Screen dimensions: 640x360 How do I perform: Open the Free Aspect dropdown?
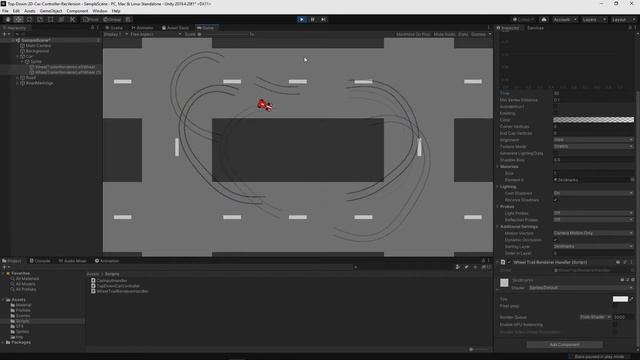tap(155, 34)
